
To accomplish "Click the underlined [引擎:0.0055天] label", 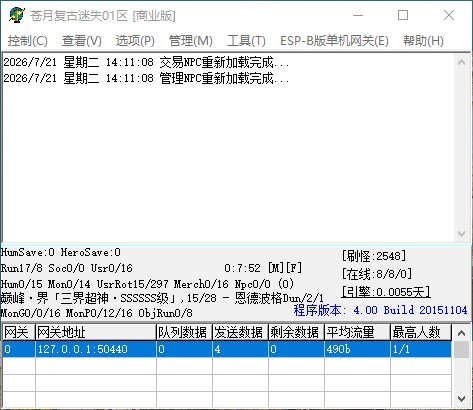I will click(386, 292).
